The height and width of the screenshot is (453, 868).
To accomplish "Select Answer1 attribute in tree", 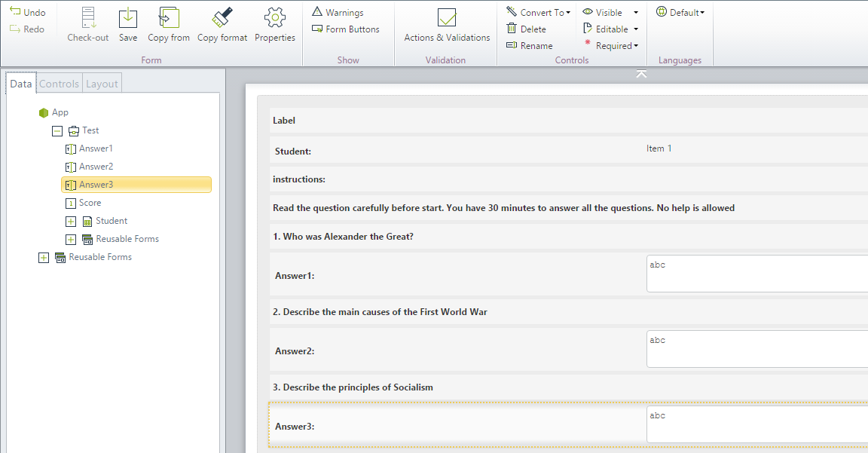I will (x=90, y=148).
